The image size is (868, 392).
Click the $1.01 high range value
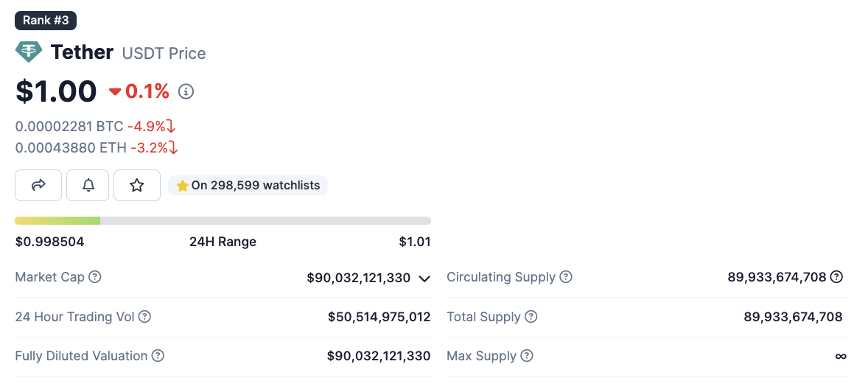415,242
